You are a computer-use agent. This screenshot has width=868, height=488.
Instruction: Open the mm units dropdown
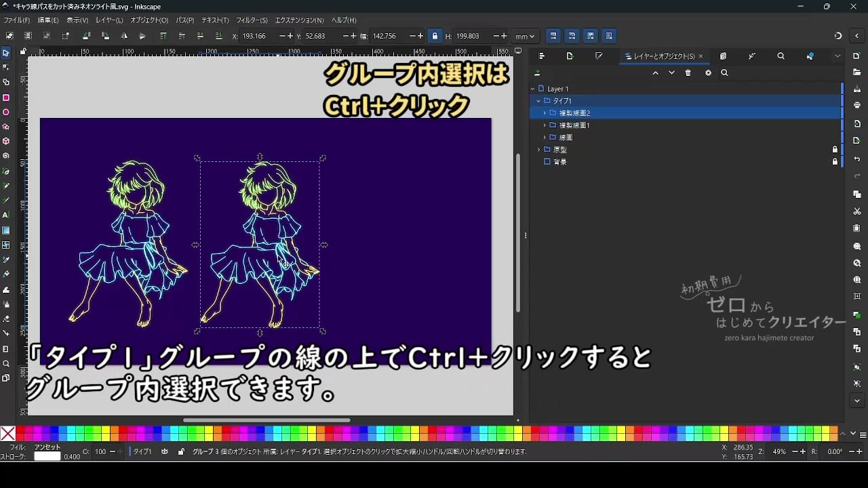524,36
